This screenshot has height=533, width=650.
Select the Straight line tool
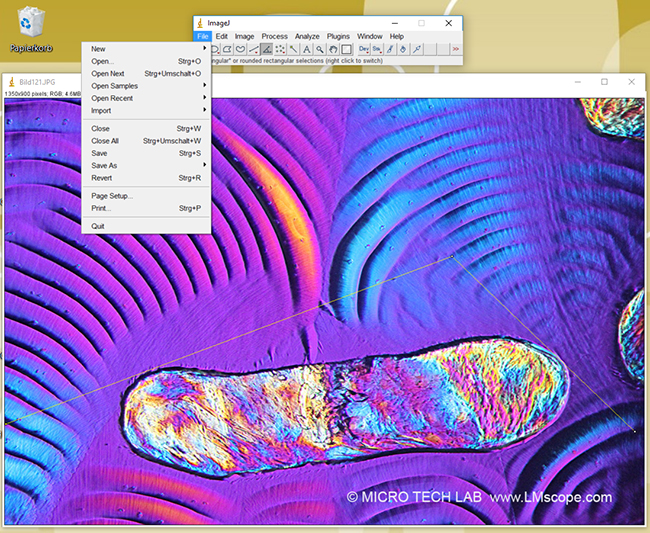255,49
